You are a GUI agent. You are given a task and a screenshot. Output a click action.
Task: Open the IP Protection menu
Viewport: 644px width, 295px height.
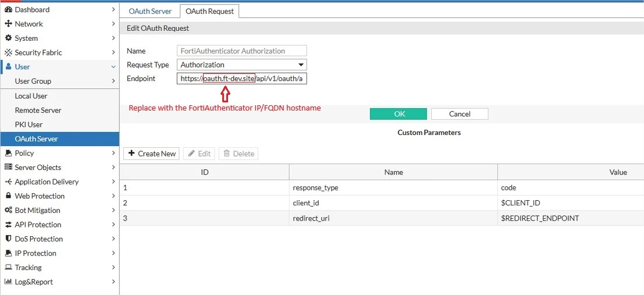pyautogui.click(x=59, y=253)
